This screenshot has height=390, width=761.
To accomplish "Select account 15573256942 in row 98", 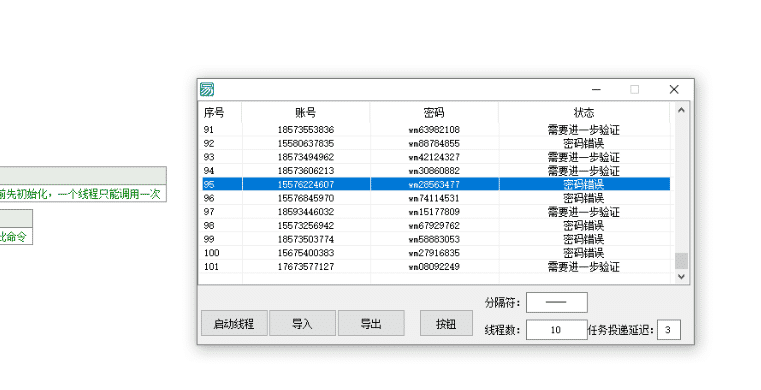I will click(306, 226).
